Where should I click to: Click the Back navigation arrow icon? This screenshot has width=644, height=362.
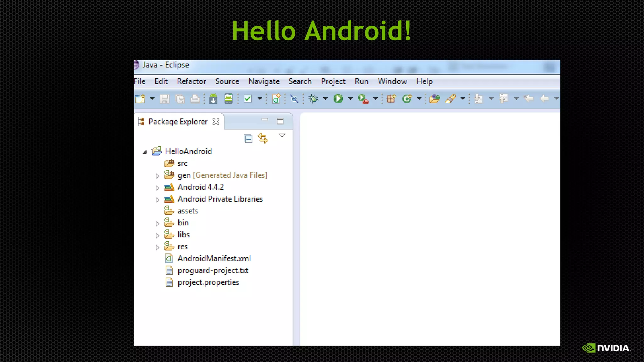pyautogui.click(x=545, y=99)
